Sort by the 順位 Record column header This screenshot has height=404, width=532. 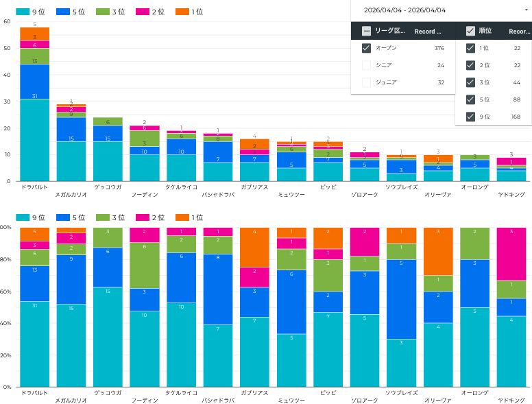[x=519, y=32]
